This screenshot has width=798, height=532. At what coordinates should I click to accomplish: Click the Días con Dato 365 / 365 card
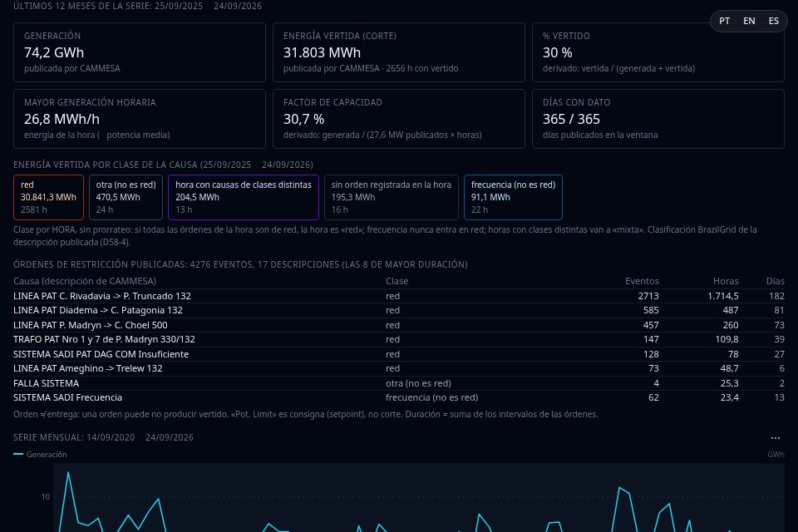click(x=658, y=119)
